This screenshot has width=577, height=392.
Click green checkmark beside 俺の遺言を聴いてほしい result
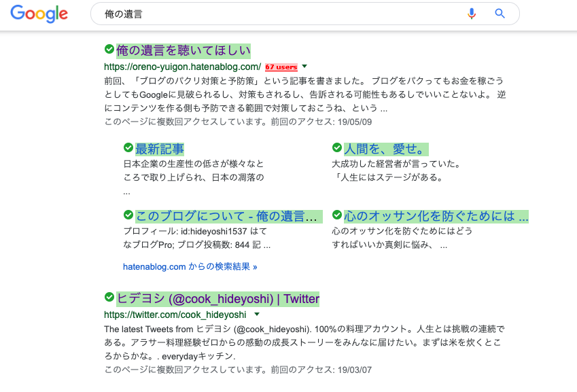click(x=108, y=50)
